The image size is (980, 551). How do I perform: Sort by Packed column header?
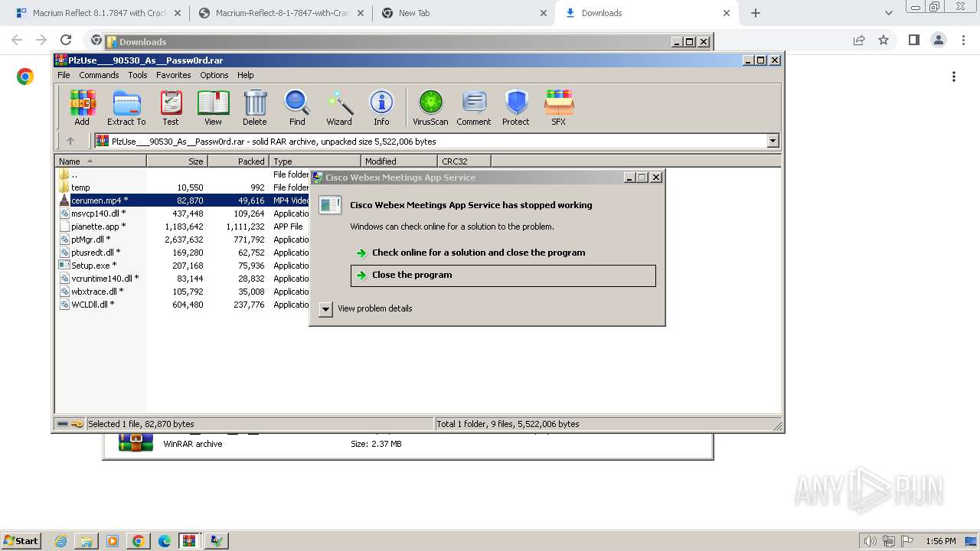click(238, 161)
